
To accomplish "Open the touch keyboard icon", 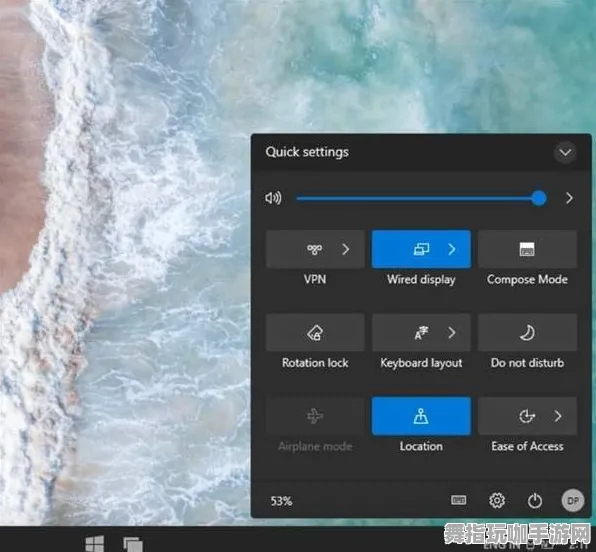I will tap(458, 500).
